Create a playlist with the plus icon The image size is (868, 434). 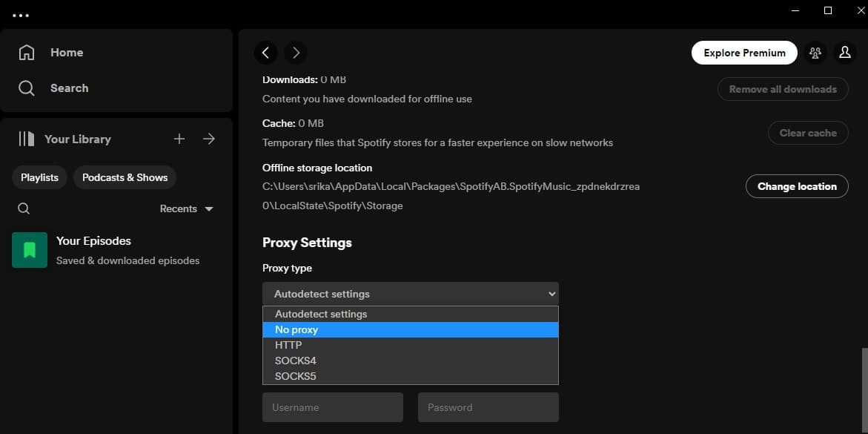click(x=179, y=139)
